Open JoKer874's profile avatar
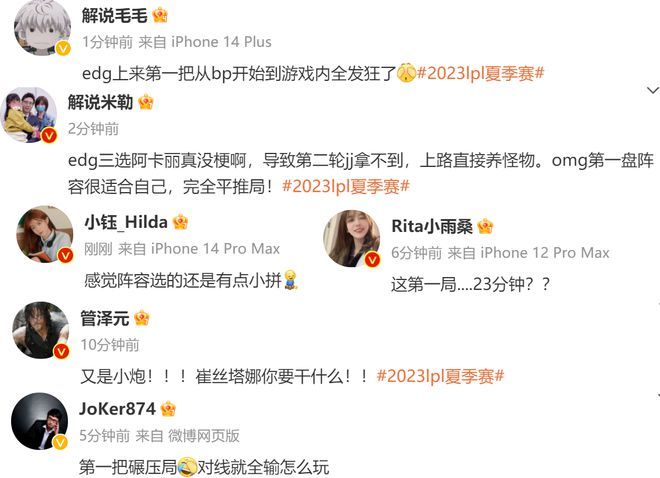The width and height of the screenshot is (660, 478). click(x=40, y=421)
